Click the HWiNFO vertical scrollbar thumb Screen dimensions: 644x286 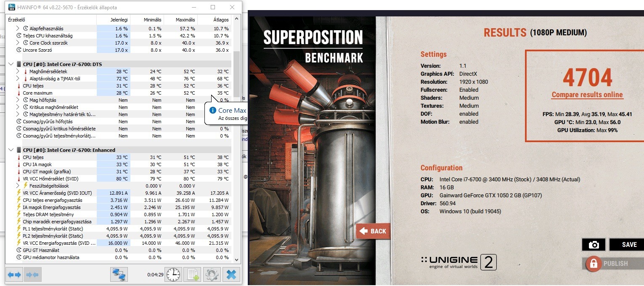(237, 74)
